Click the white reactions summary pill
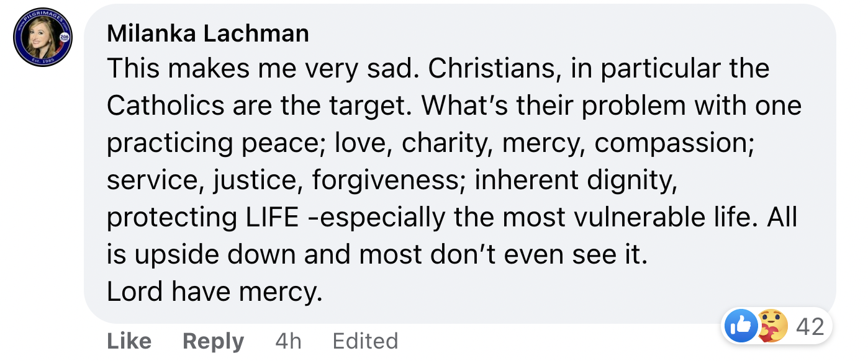The height and width of the screenshot is (361, 868). [x=777, y=326]
